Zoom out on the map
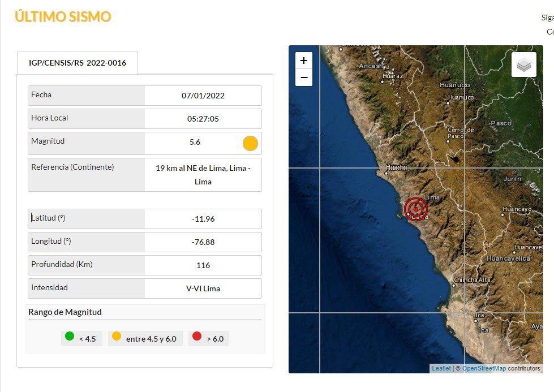The height and width of the screenshot is (392, 554). pyautogui.click(x=304, y=77)
